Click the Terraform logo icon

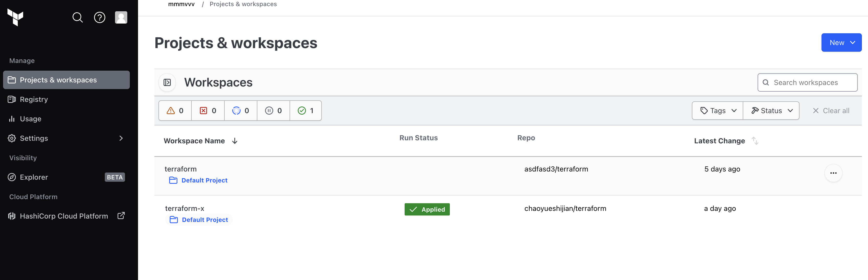click(16, 17)
